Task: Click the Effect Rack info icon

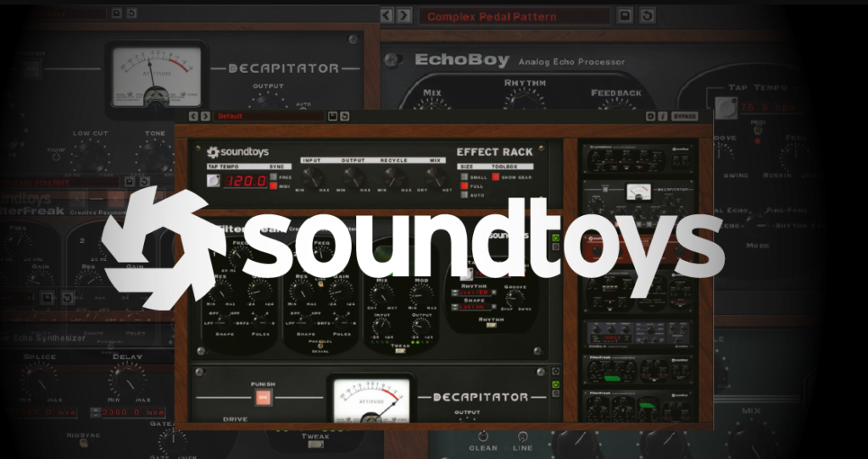Action: 662,116
